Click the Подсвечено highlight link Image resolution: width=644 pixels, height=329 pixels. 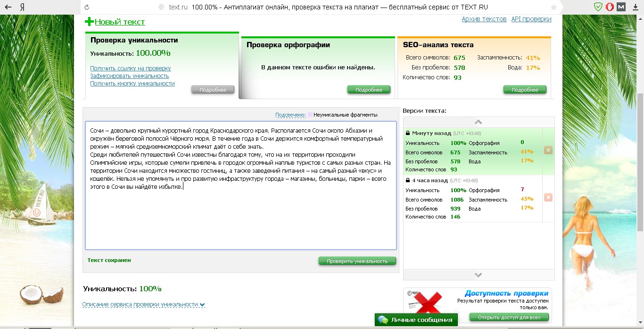[290, 115]
